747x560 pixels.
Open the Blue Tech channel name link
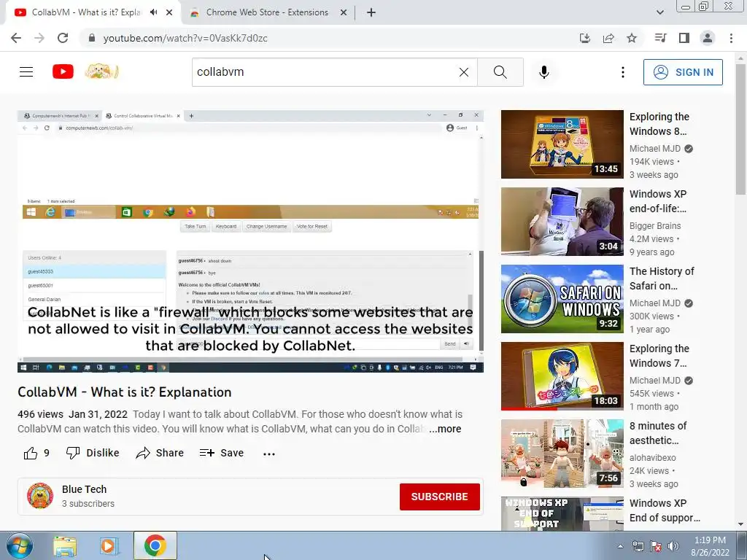pyautogui.click(x=85, y=489)
